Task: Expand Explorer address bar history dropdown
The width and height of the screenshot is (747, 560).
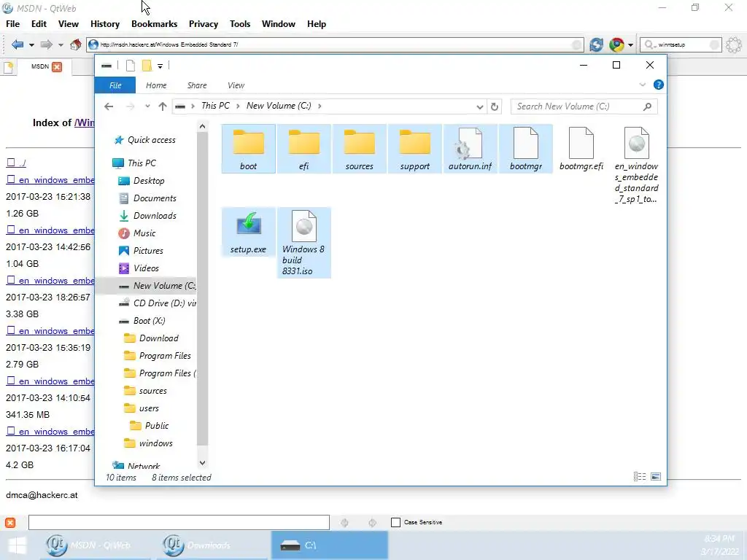Action: pyautogui.click(x=480, y=106)
